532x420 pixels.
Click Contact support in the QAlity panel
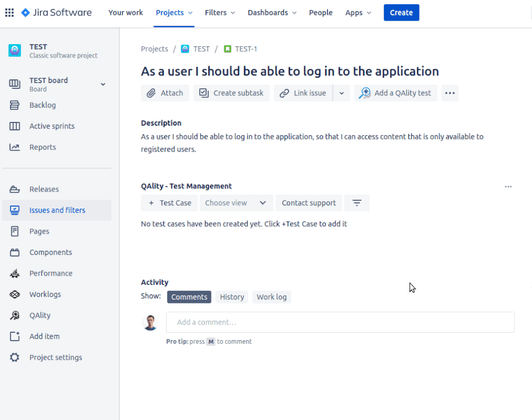tap(308, 203)
